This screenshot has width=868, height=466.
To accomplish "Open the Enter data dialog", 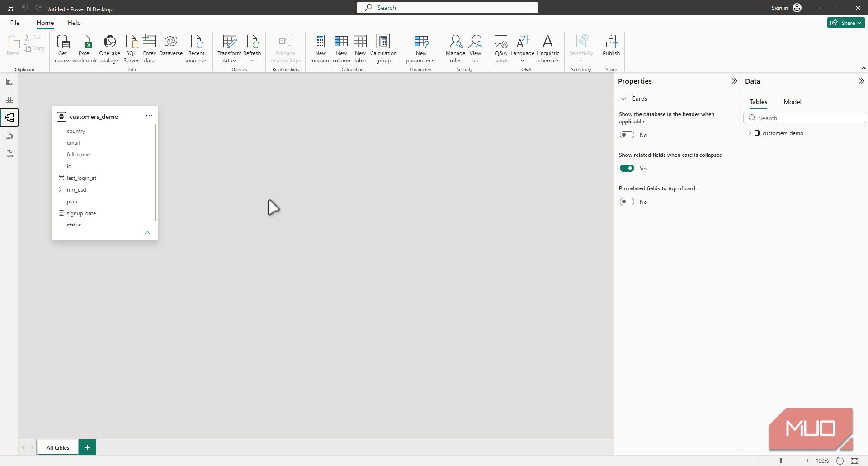I will click(149, 49).
